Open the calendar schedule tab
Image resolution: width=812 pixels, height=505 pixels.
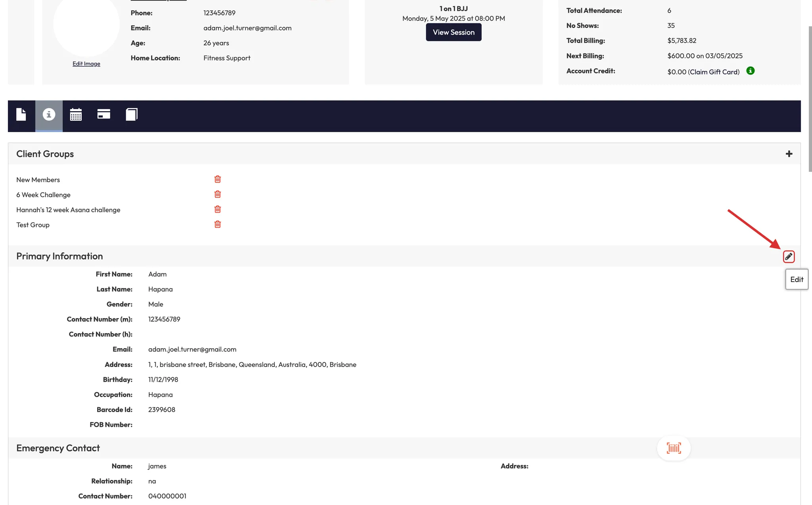[x=76, y=115]
